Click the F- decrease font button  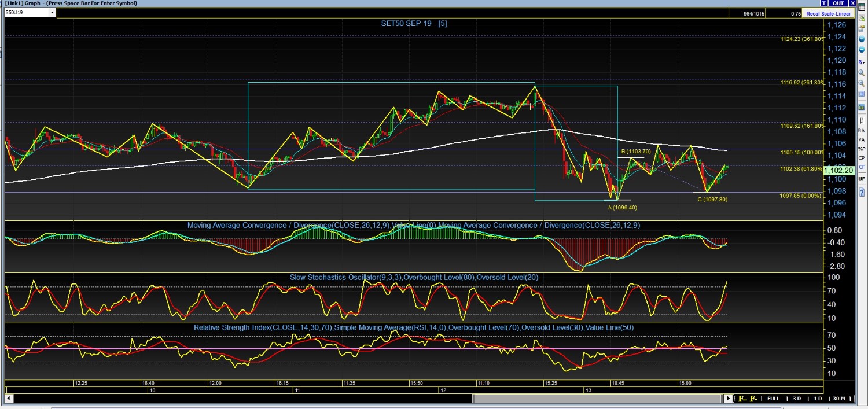[753, 399]
